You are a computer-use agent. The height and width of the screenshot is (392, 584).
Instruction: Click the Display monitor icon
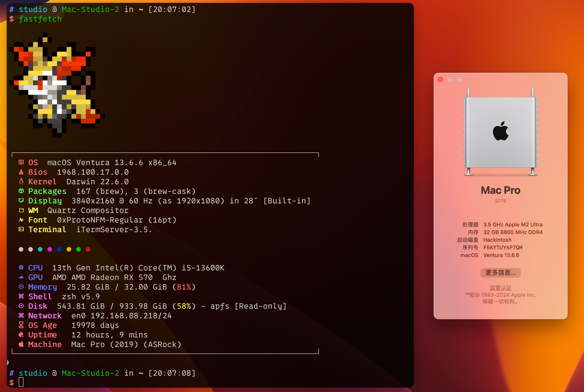coord(21,201)
